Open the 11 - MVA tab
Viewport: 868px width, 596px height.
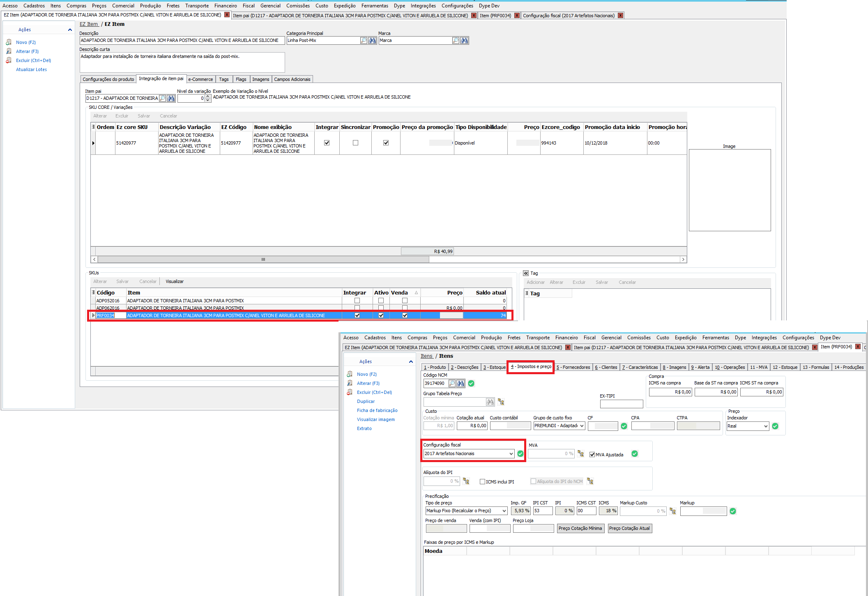759,367
